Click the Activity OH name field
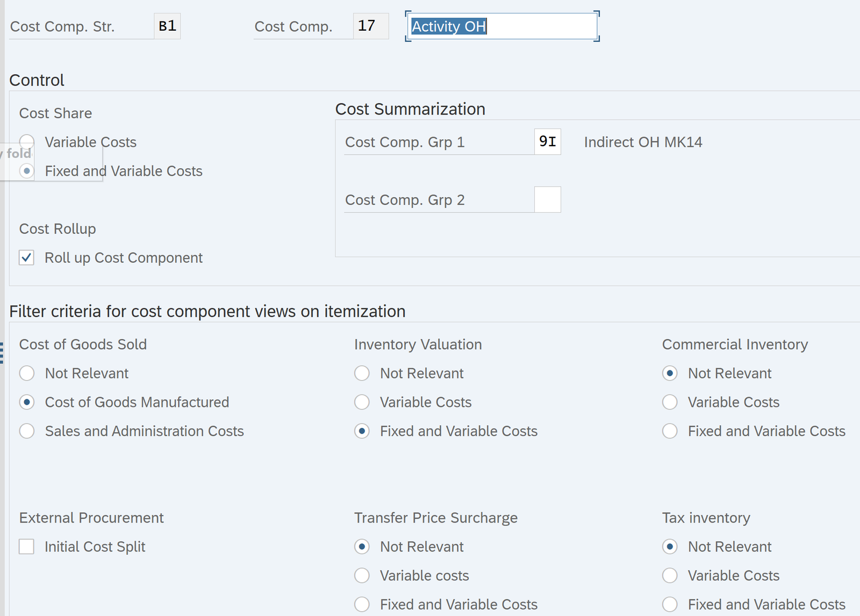 [501, 26]
